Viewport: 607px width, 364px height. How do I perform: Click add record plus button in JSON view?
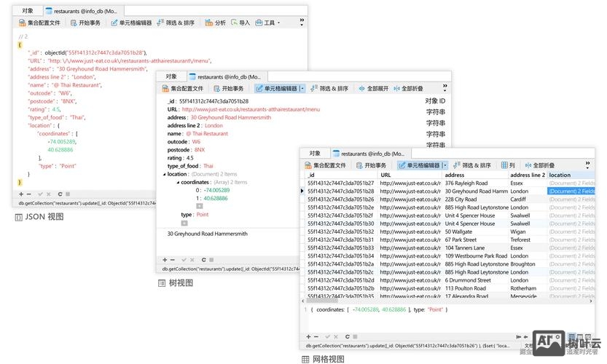click(20, 194)
